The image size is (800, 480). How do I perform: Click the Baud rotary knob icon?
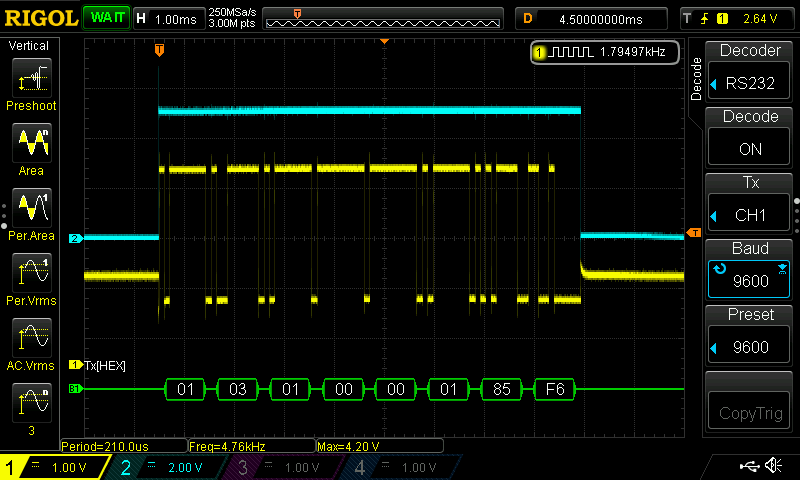719,268
